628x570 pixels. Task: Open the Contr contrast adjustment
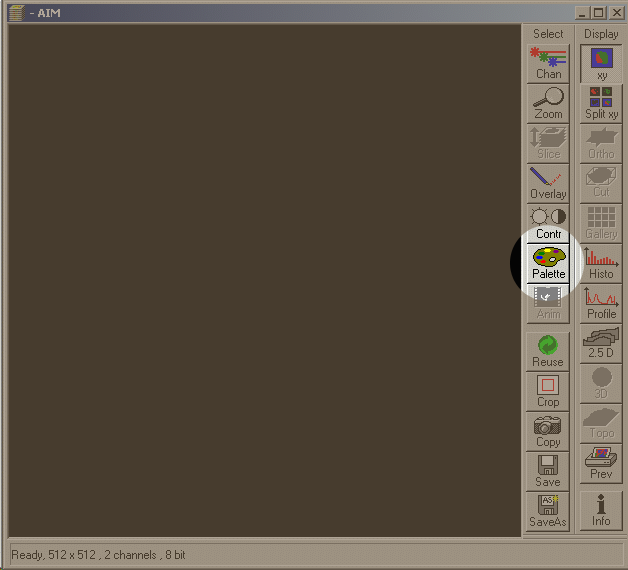click(x=548, y=223)
